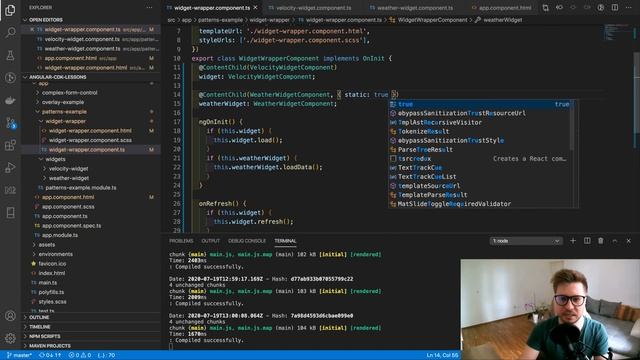Open the Manage settings gear
Image resolution: width=640 pixels, height=360 pixels.
pos(10,338)
